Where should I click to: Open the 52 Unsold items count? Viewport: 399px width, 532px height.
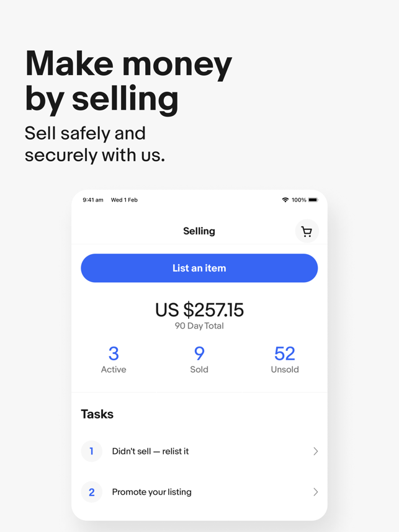click(x=285, y=359)
